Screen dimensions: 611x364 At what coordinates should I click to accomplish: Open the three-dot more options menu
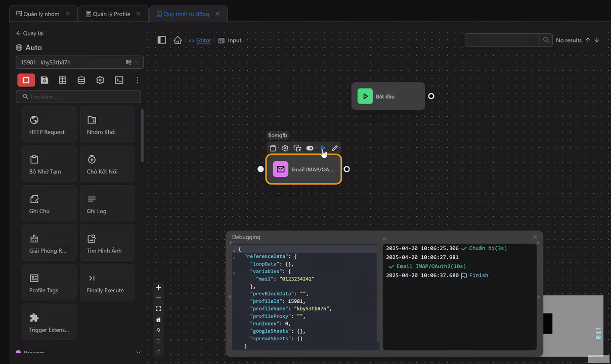[x=137, y=80]
